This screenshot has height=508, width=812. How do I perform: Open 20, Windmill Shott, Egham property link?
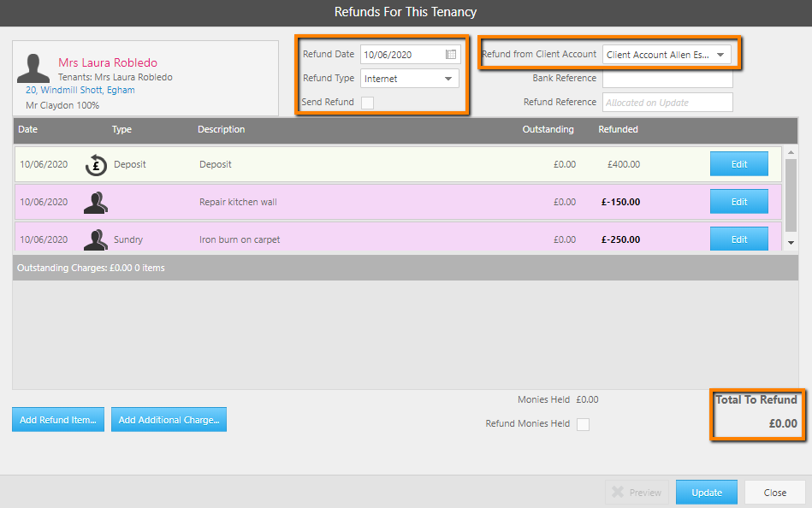tap(80, 90)
